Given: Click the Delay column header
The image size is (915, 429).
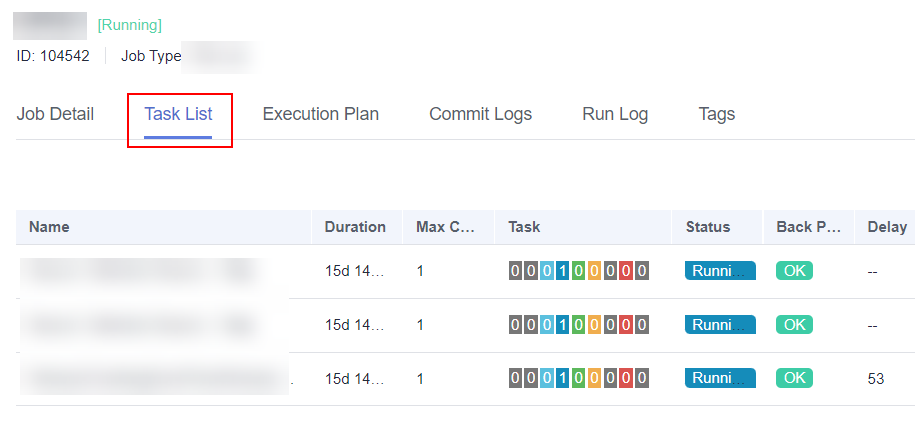Looking at the screenshot, I should 887,227.
